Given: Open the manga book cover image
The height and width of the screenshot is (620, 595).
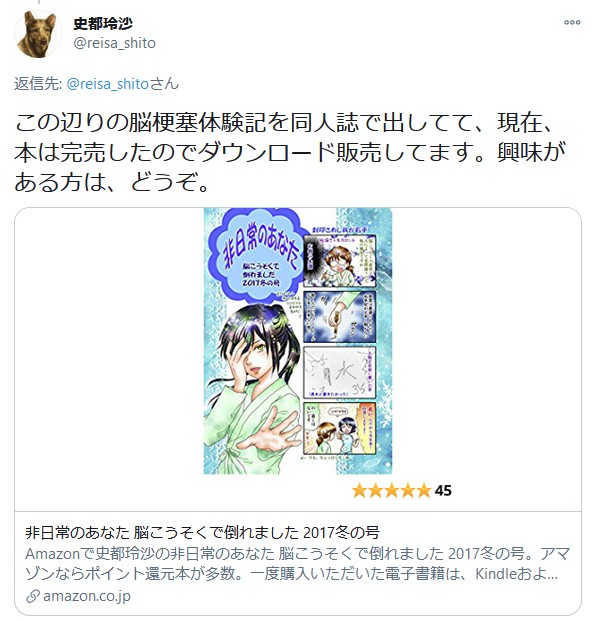Looking at the screenshot, I should pos(298,341).
